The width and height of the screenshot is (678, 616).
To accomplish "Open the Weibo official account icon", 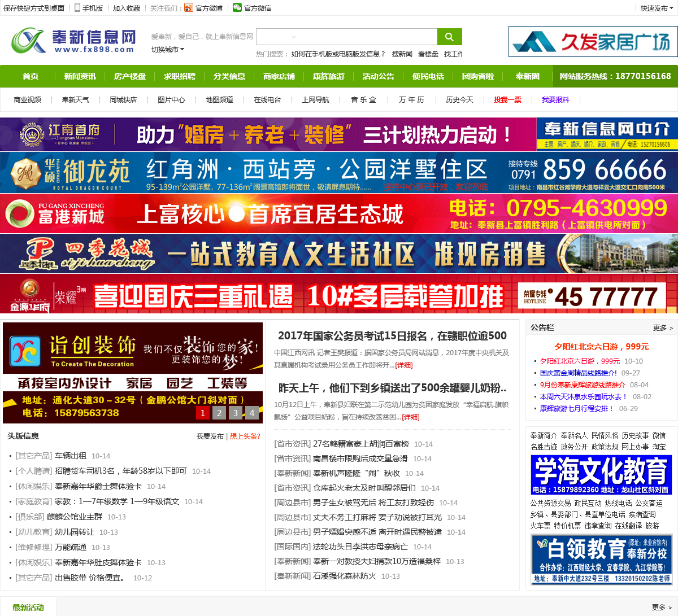I will [x=189, y=8].
